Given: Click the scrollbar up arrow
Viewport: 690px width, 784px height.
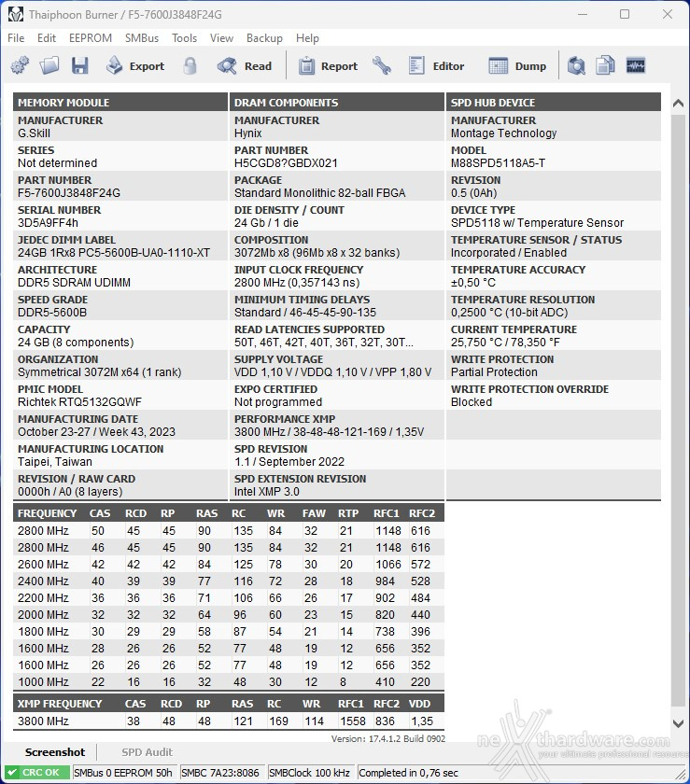Looking at the screenshot, I should tap(678, 104).
